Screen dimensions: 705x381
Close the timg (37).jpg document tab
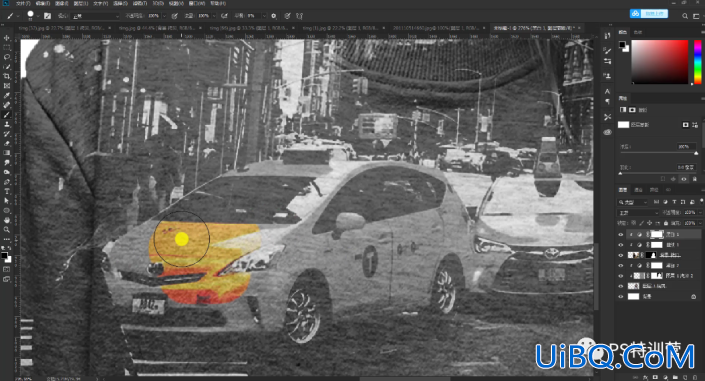pos(109,28)
